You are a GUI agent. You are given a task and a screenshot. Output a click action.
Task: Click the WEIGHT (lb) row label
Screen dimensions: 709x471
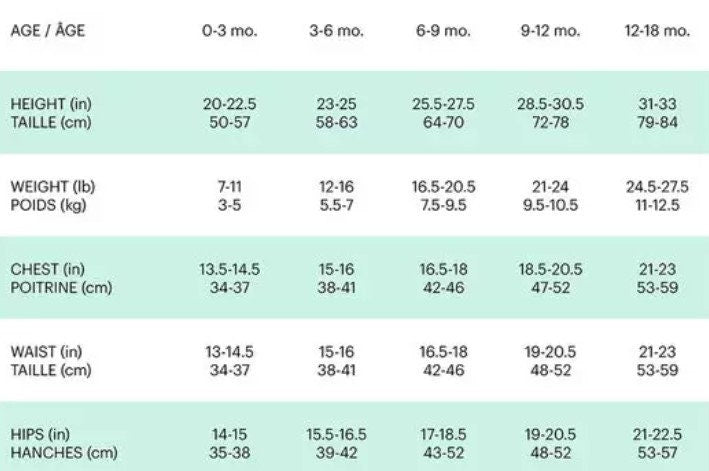coord(52,187)
